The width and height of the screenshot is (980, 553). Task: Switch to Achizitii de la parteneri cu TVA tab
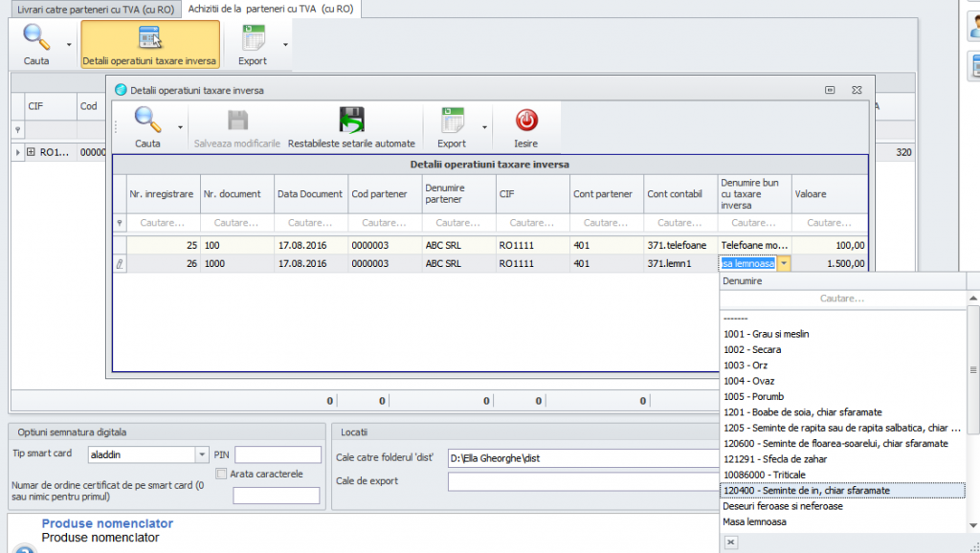[x=271, y=9]
